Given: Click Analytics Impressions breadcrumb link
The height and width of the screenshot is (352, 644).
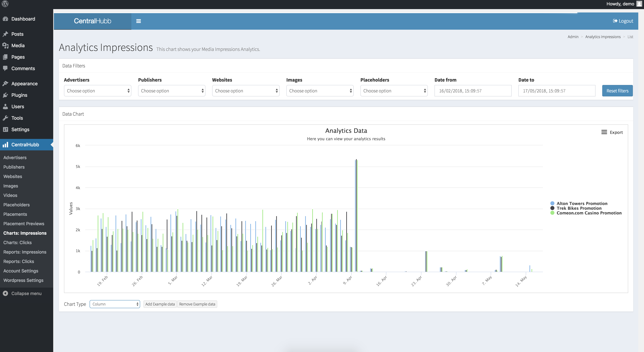Looking at the screenshot, I should 603,37.
